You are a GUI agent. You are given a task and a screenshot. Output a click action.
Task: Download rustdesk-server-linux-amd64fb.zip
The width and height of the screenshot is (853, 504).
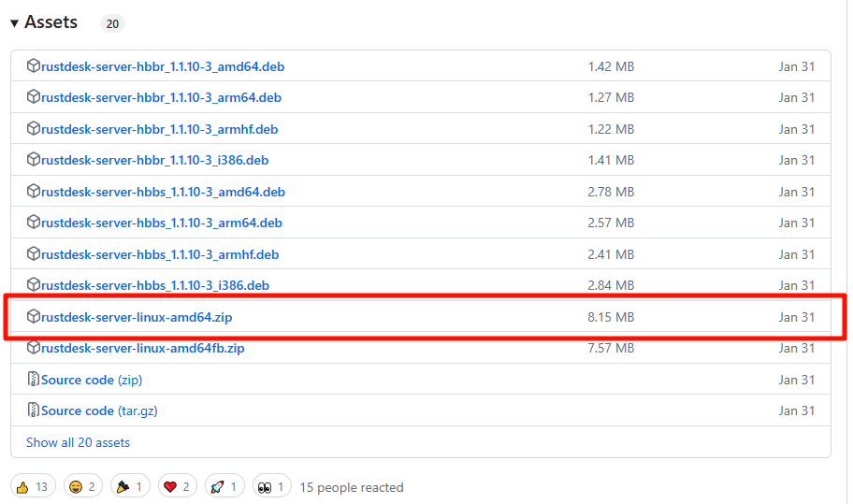point(142,348)
